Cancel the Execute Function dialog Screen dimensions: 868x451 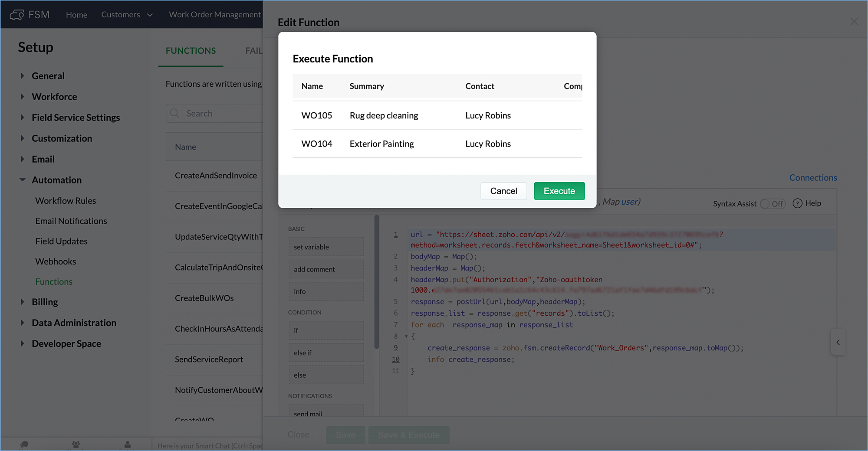point(503,191)
